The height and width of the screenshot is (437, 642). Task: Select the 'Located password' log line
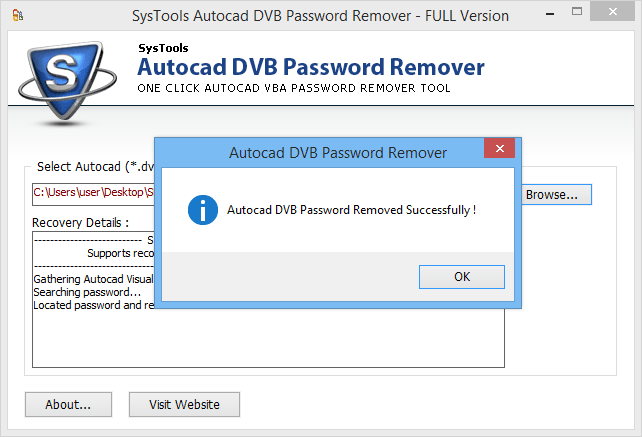[93, 305]
